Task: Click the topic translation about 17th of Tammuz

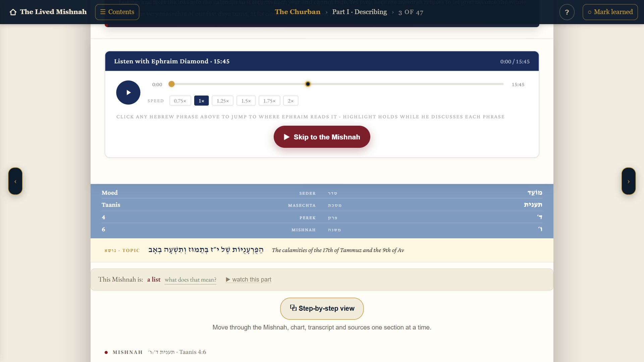Action: [x=338, y=250]
